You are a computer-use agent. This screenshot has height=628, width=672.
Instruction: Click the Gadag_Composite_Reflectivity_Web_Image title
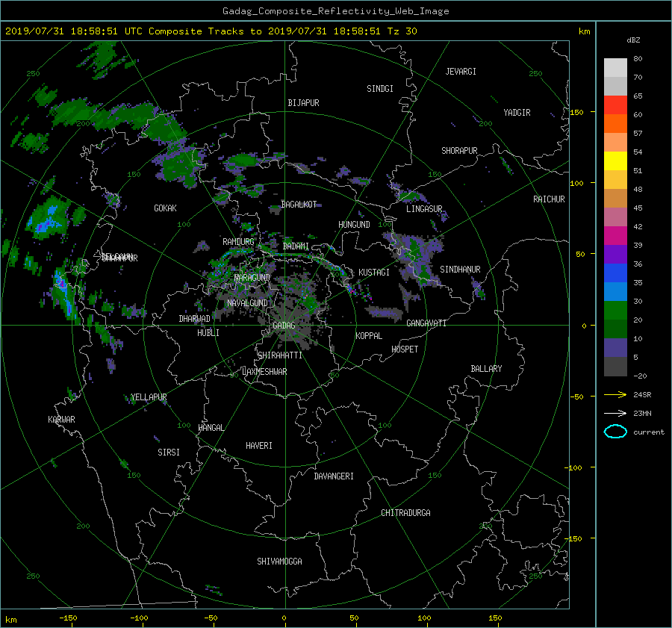click(x=335, y=11)
